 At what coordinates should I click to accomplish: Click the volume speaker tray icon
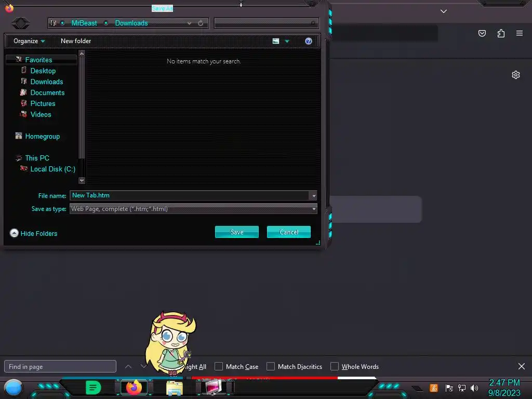(x=474, y=388)
